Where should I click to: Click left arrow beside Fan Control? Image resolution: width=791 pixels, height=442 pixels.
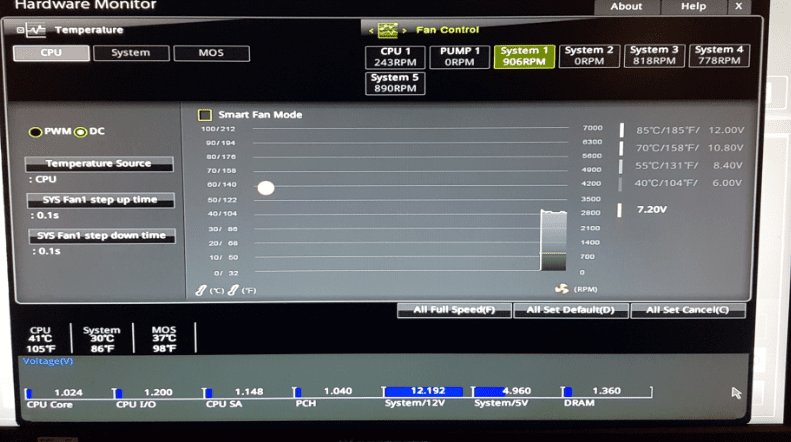pyautogui.click(x=371, y=31)
